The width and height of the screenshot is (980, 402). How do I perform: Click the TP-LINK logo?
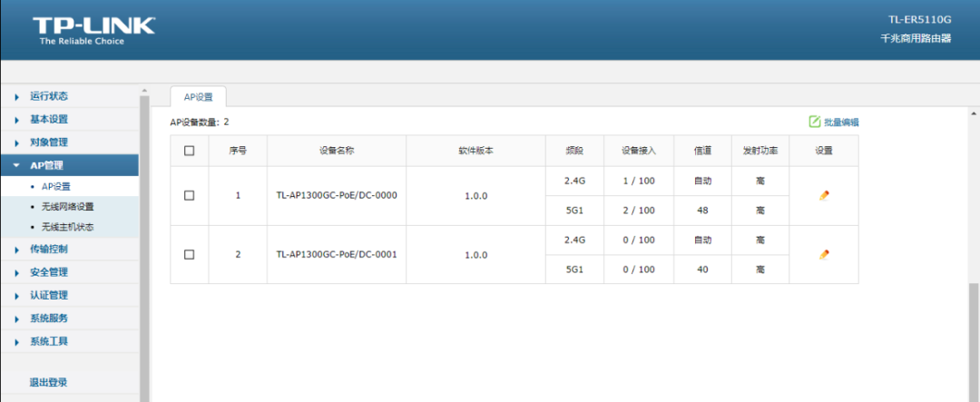coord(93,31)
